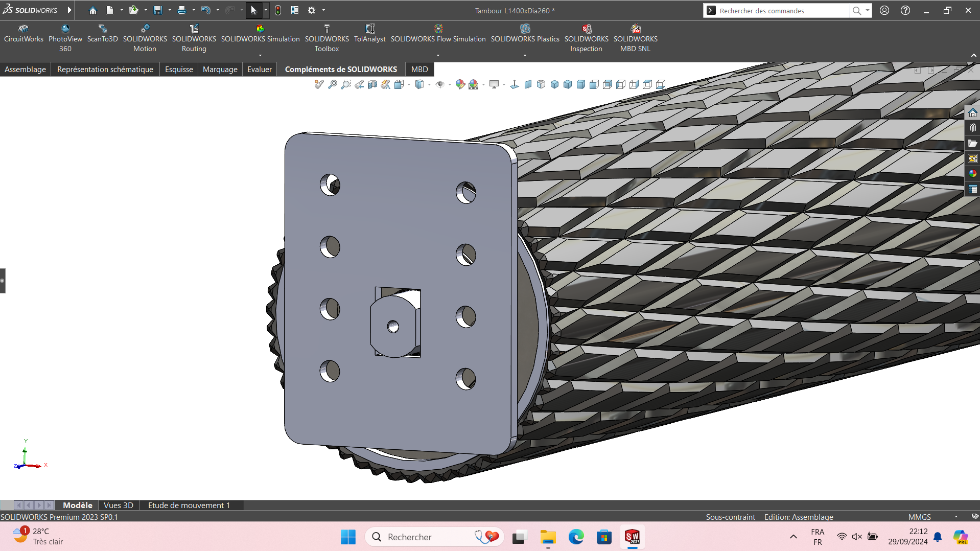
Task: Open the Représentation schématique tab
Action: (x=105, y=70)
